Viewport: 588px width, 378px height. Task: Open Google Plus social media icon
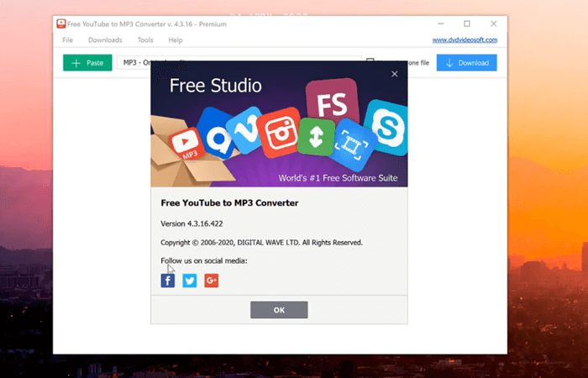(x=211, y=281)
